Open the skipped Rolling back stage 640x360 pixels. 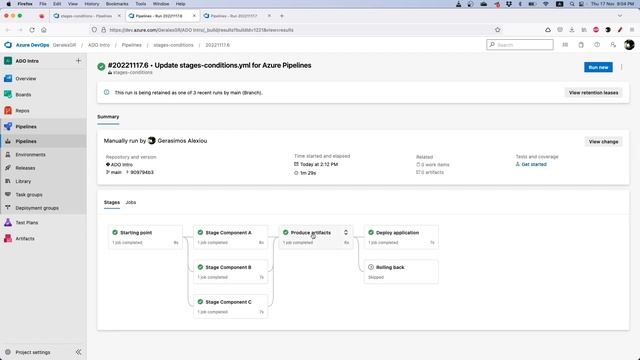click(401, 272)
